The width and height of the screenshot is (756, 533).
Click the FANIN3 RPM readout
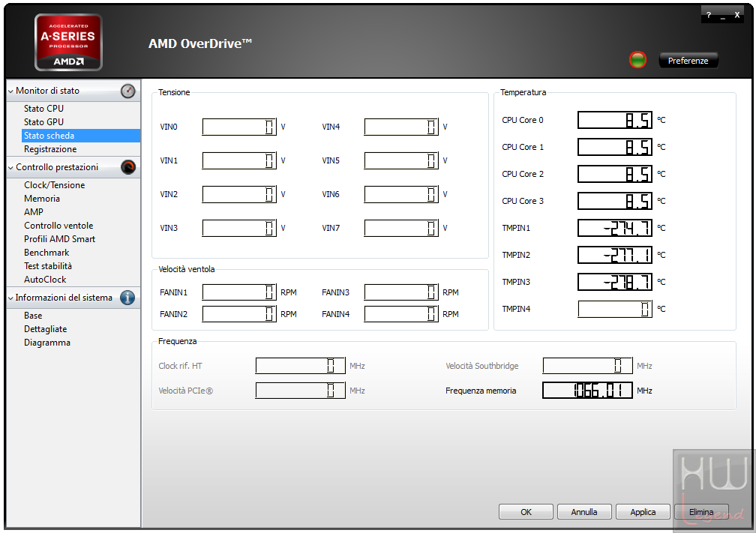click(x=401, y=292)
